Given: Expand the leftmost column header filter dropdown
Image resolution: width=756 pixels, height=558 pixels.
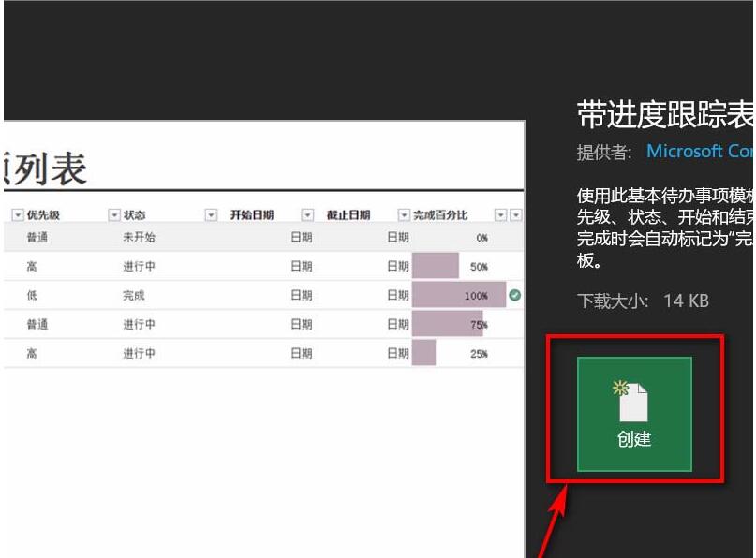Looking at the screenshot, I should [x=17, y=213].
